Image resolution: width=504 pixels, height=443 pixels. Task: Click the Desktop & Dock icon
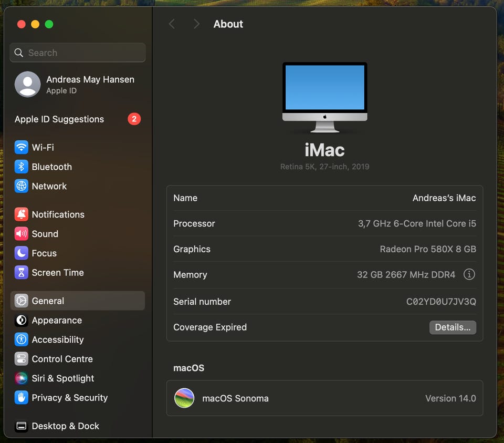coord(21,426)
